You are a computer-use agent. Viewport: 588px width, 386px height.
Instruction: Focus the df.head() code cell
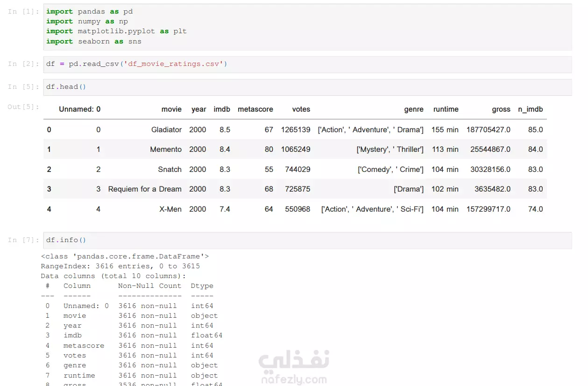tap(307, 87)
